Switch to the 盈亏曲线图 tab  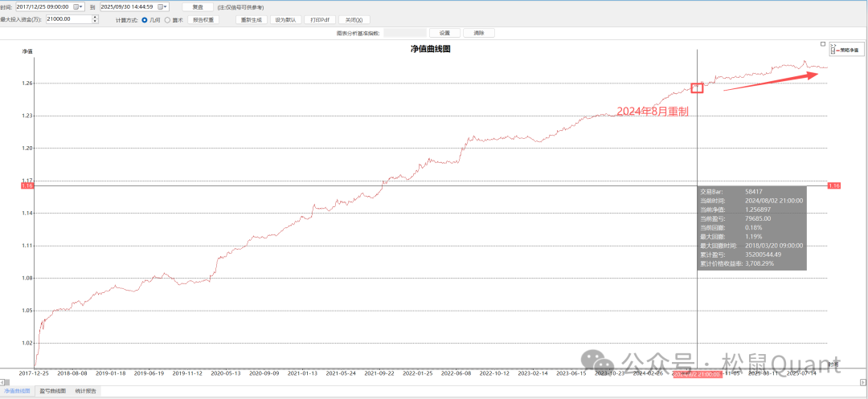(x=53, y=392)
